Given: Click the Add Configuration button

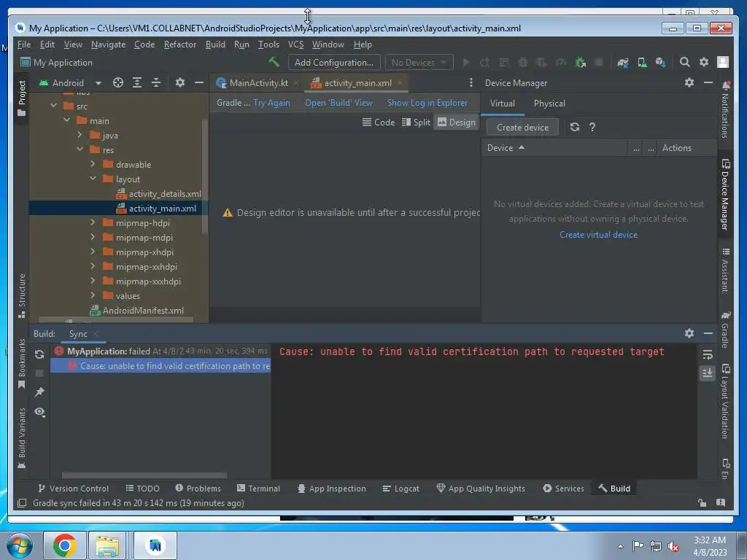Looking at the screenshot, I should (x=334, y=63).
